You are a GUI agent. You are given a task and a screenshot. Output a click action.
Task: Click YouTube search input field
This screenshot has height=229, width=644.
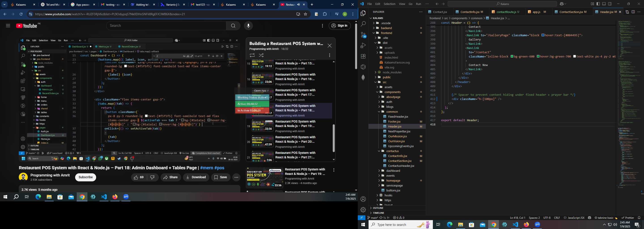166,26
